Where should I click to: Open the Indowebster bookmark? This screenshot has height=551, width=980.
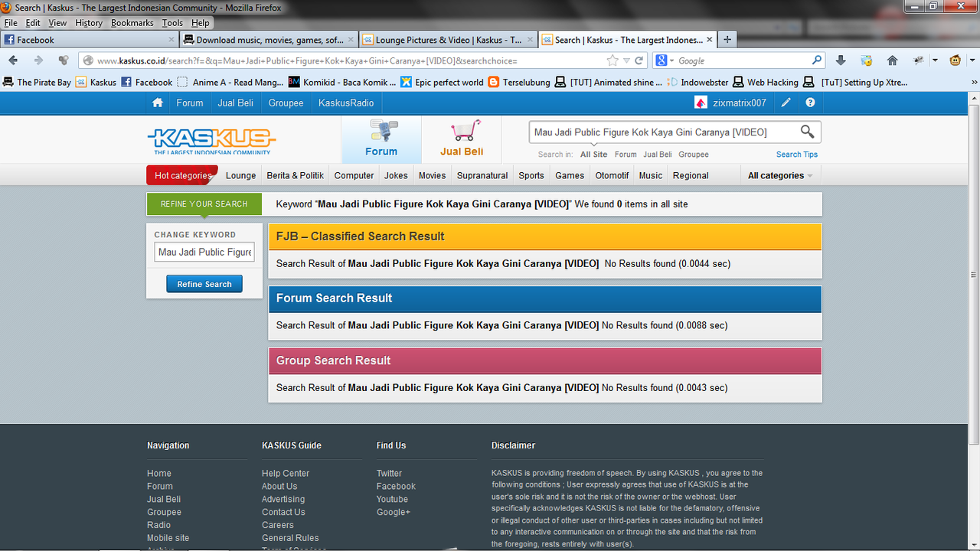(697, 82)
